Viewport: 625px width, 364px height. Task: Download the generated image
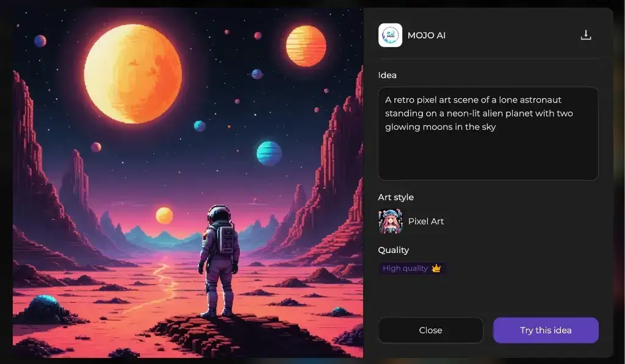click(x=585, y=35)
